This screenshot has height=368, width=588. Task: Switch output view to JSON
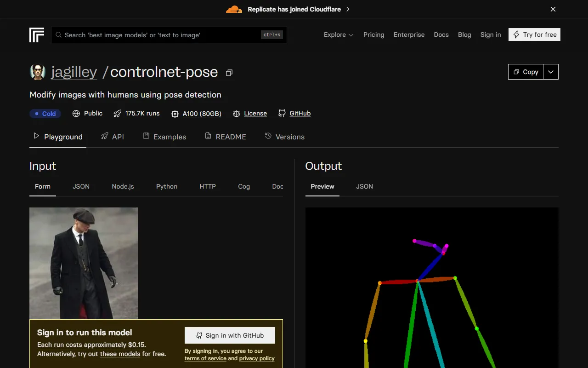(x=364, y=186)
